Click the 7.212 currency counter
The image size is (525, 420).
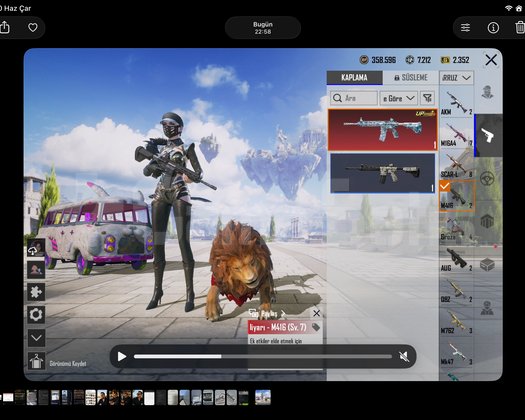(418, 60)
